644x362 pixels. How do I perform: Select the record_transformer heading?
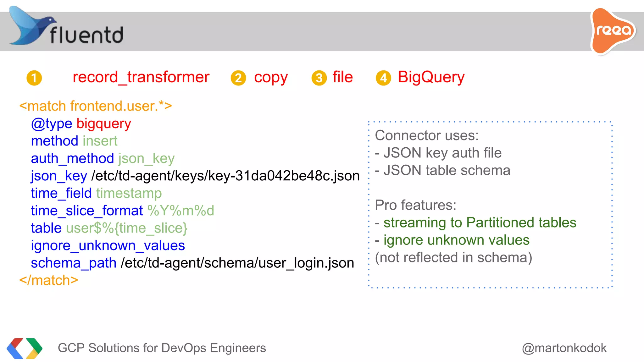(141, 77)
